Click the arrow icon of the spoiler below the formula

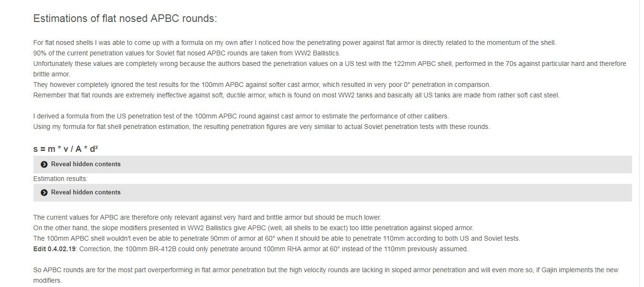click(44, 164)
